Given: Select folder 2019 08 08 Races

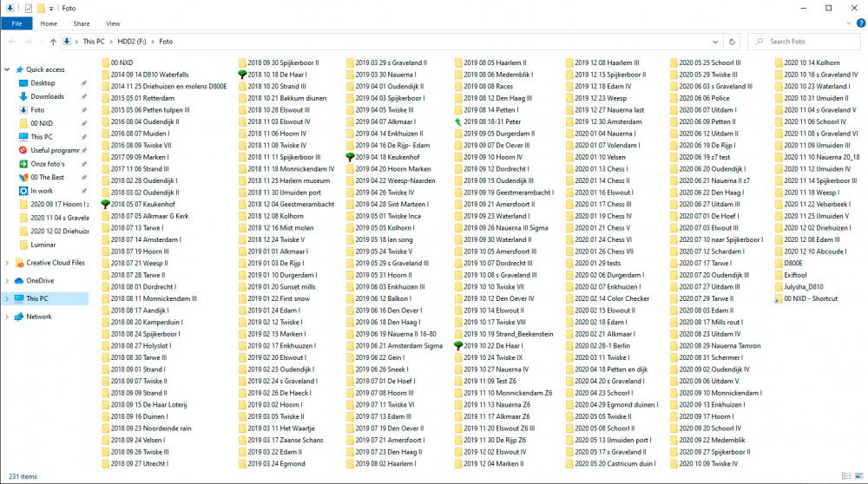Looking at the screenshot, I should pos(488,87).
